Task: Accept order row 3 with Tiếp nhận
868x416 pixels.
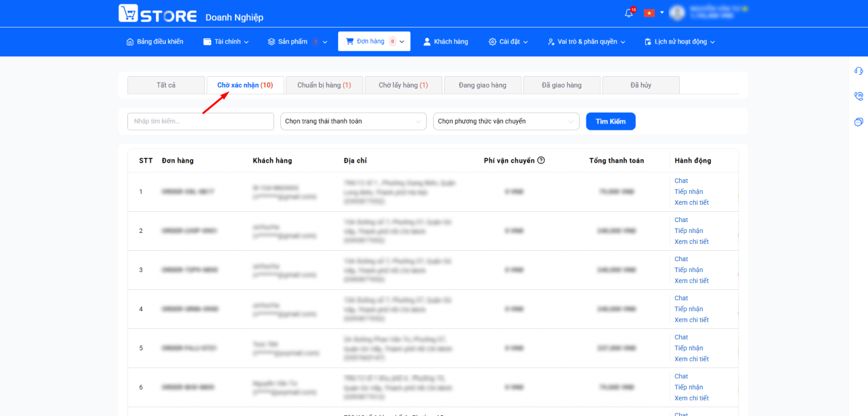Action: (x=689, y=270)
